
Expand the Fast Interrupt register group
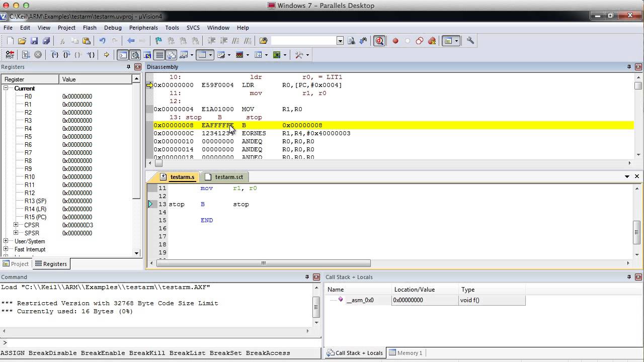(x=6, y=249)
